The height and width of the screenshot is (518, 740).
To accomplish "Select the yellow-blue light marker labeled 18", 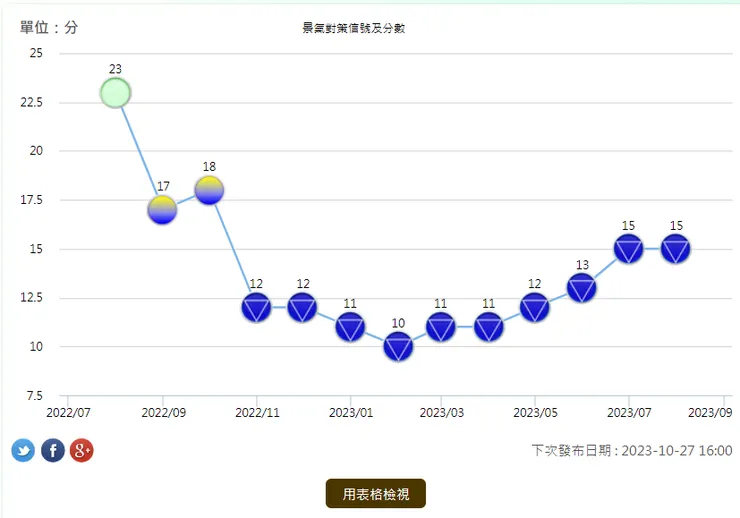I will 209,191.
